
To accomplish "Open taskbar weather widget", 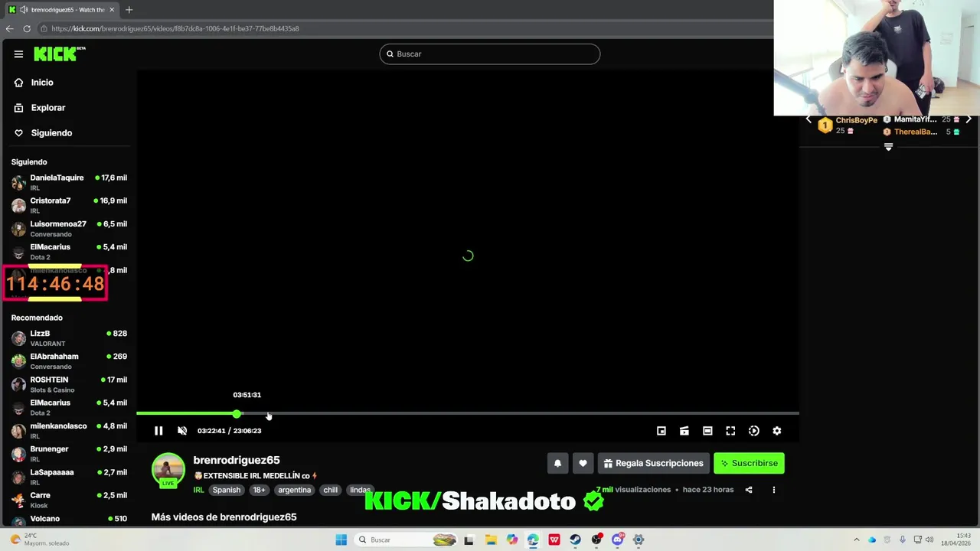I will 38,540.
